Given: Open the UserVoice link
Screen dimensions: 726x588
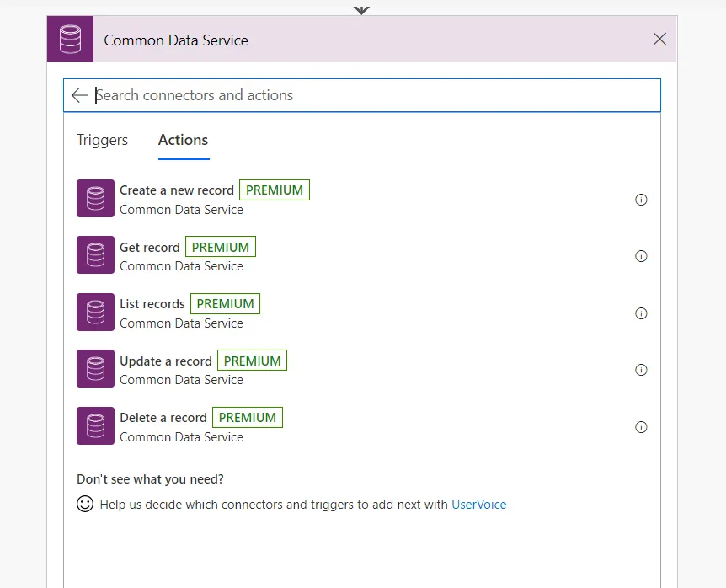Looking at the screenshot, I should 478,505.
